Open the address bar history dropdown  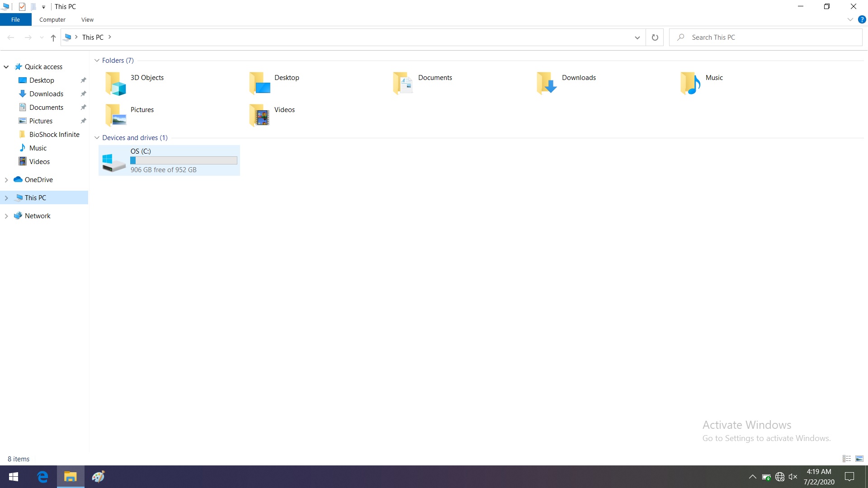[x=637, y=38]
